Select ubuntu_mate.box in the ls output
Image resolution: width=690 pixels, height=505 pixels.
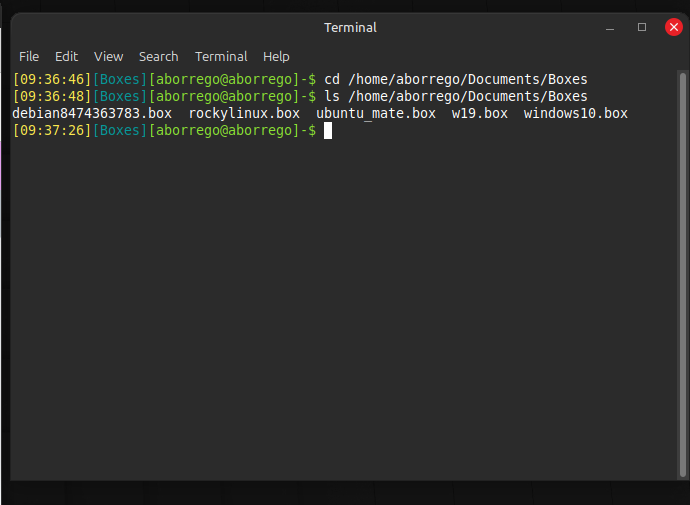tap(376, 113)
